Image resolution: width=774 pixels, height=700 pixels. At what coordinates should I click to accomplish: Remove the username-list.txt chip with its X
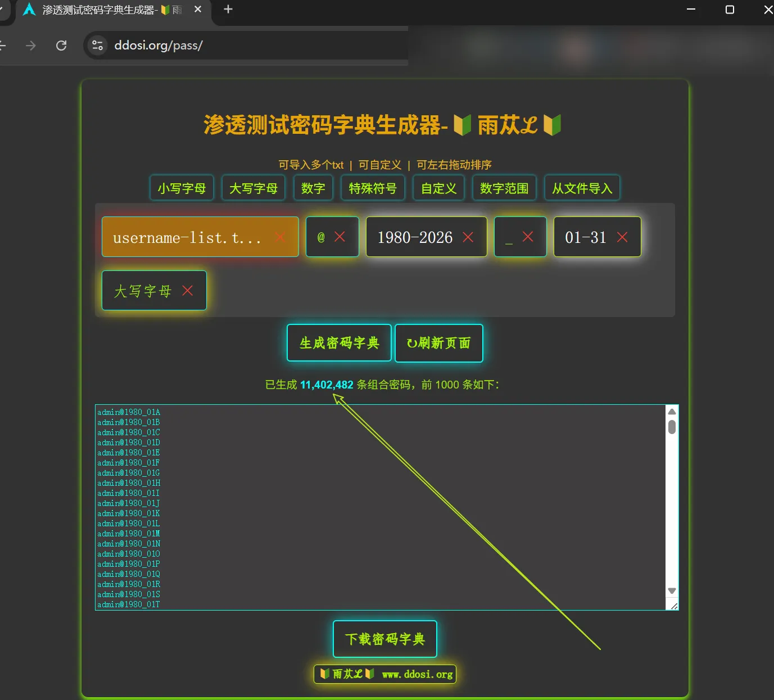pos(280,237)
